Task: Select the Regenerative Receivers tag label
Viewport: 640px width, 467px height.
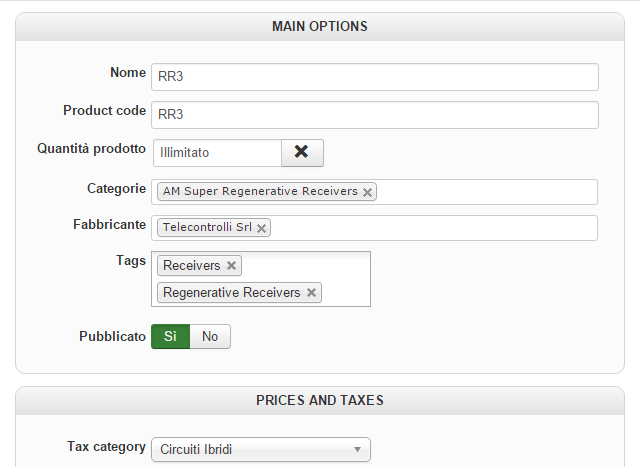Action: (x=232, y=293)
